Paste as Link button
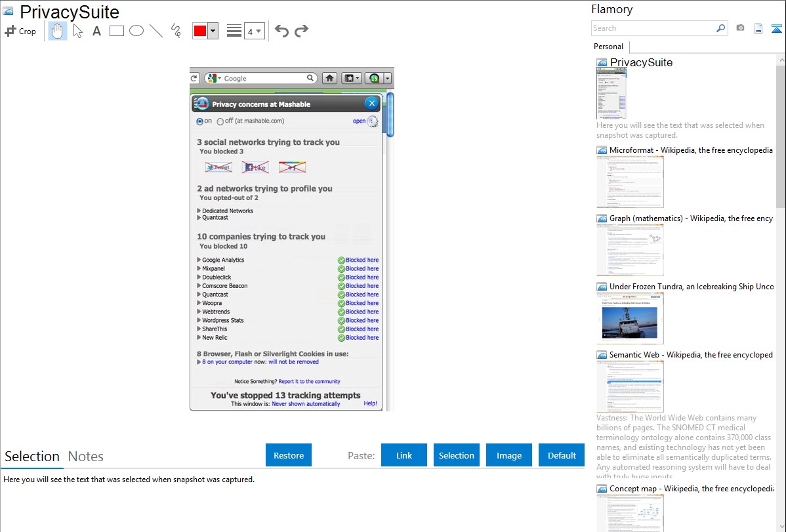The width and height of the screenshot is (786, 532). point(404,455)
